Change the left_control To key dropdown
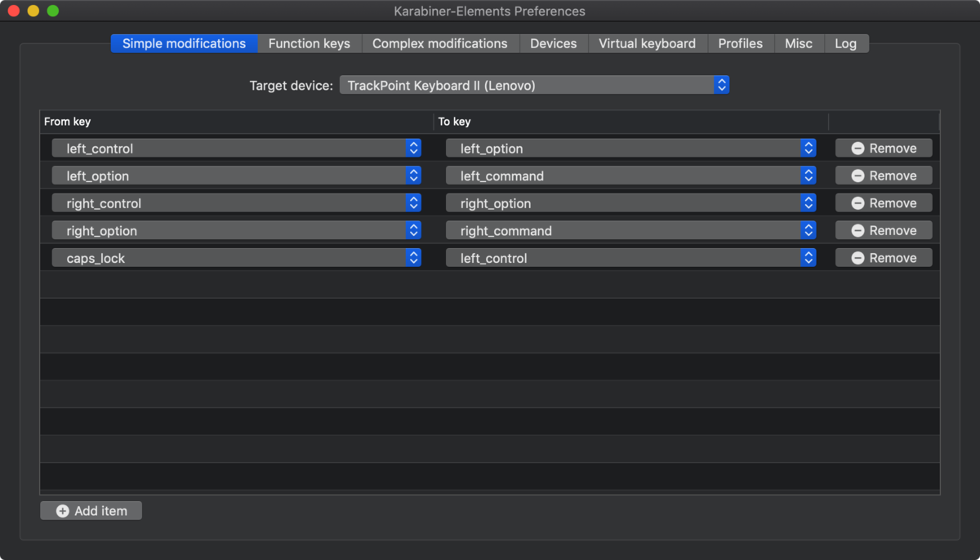Screen dimensions: 980x560 tap(630, 258)
